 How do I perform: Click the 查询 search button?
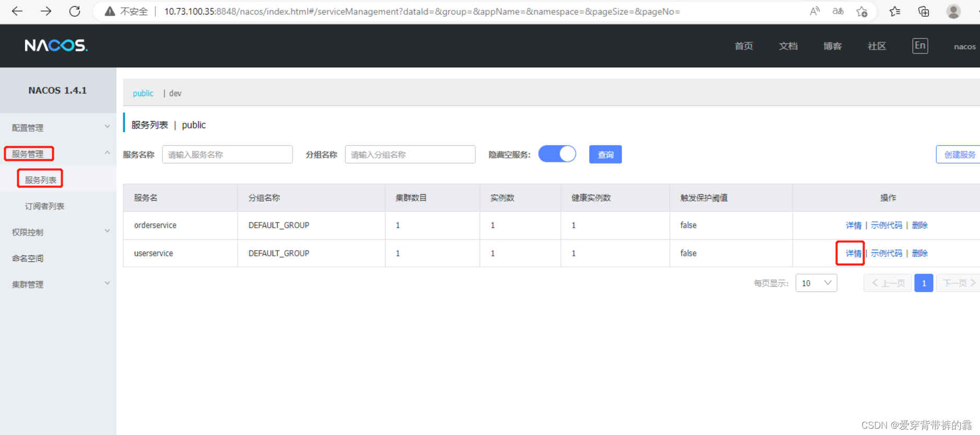pyautogui.click(x=605, y=154)
